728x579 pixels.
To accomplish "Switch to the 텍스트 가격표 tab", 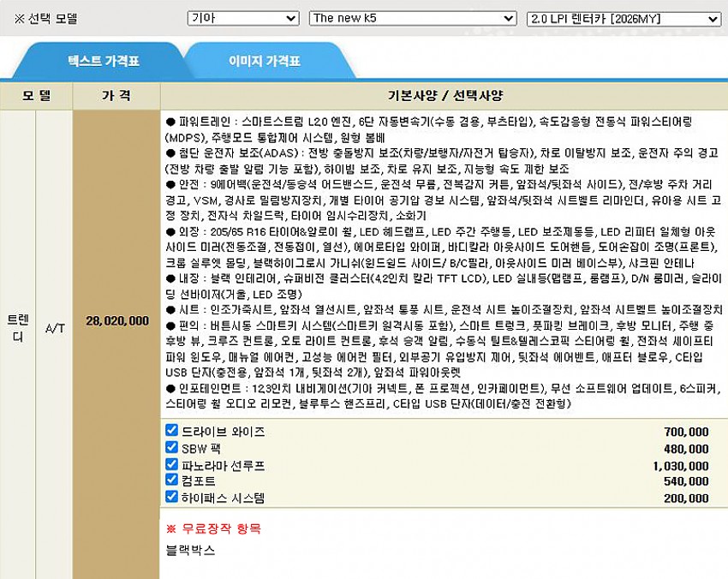I will tap(104, 62).
